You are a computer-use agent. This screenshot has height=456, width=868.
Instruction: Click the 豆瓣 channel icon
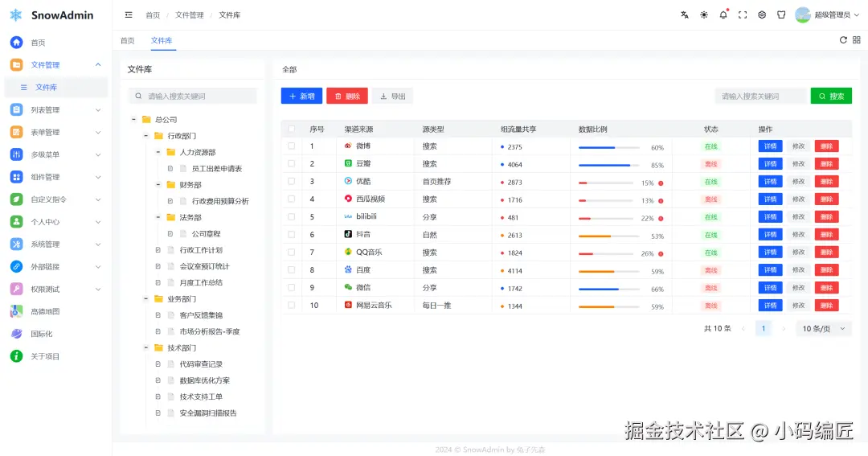[348, 163]
